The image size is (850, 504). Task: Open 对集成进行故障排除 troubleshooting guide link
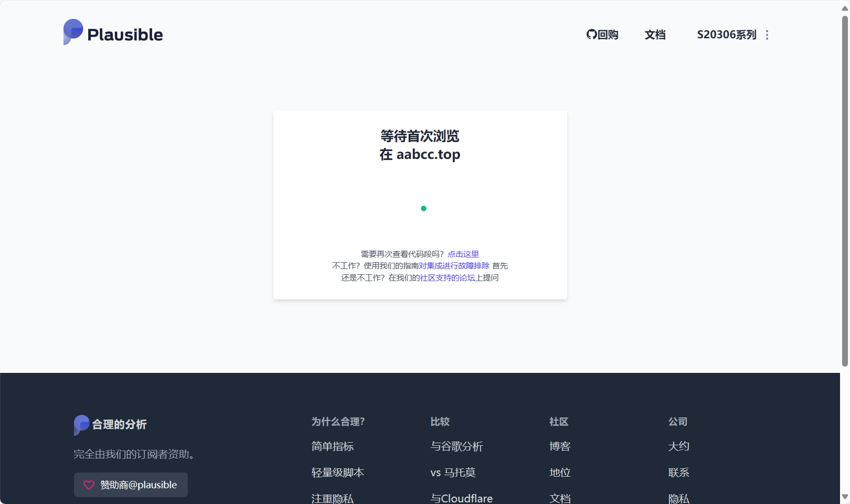pyautogui.click(x=454, y=266)
